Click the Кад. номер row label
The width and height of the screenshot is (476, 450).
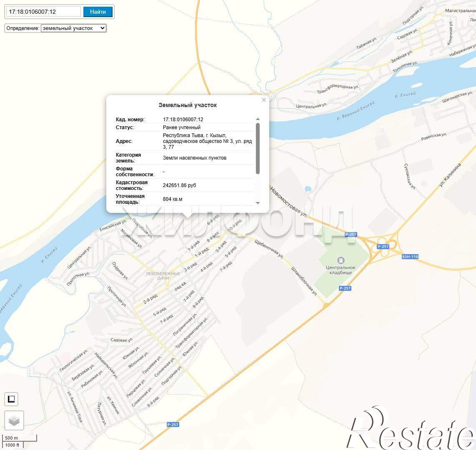[130, 120]
